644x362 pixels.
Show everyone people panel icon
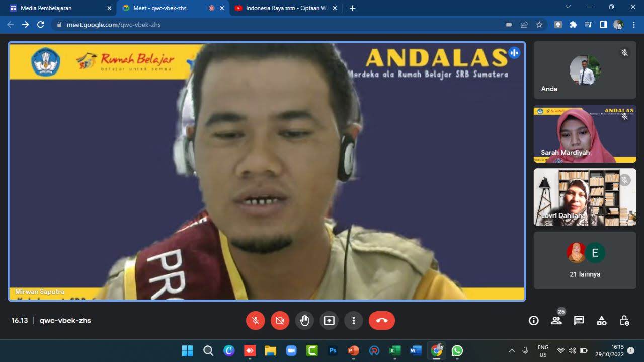tap(556, 321)
